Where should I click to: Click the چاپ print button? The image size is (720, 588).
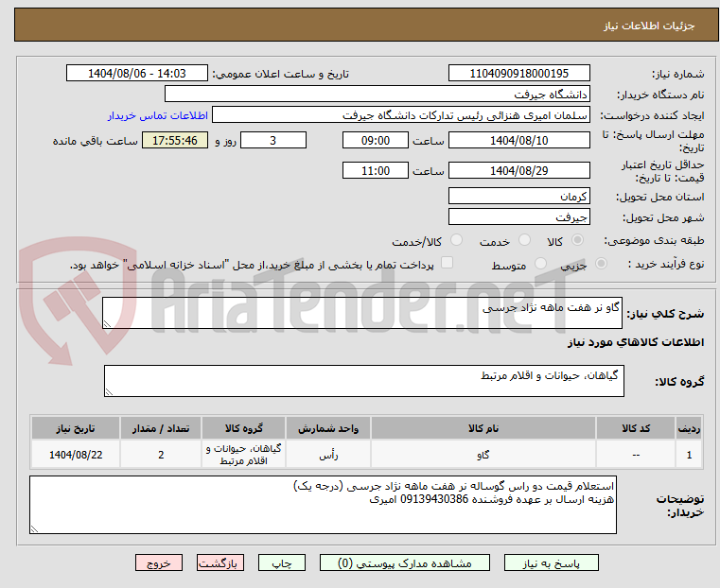pos(282,562)
